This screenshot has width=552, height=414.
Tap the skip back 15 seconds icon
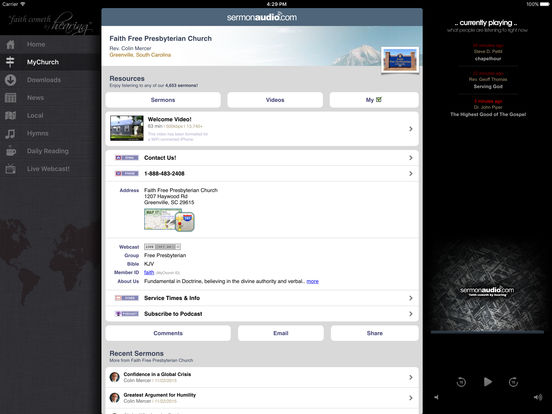pos(461,382)
